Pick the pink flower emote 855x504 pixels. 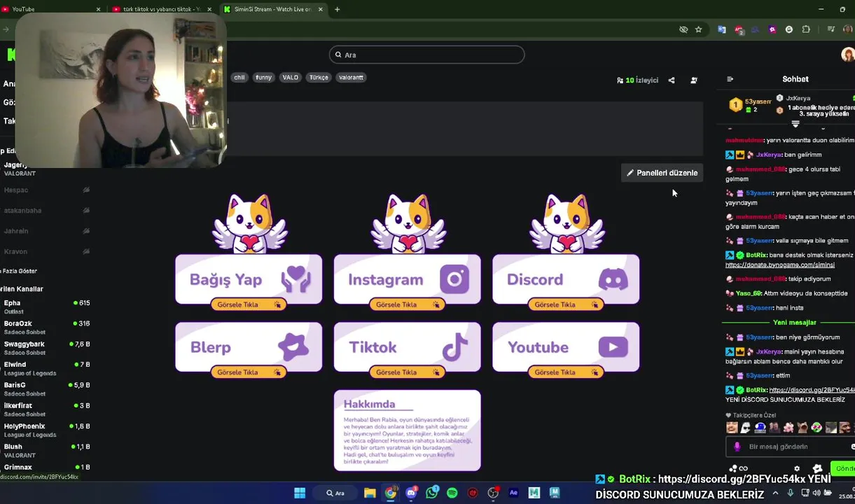click(788, 427)
